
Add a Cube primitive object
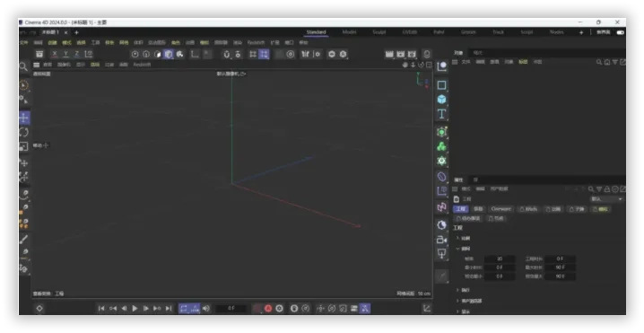(441, 100)
